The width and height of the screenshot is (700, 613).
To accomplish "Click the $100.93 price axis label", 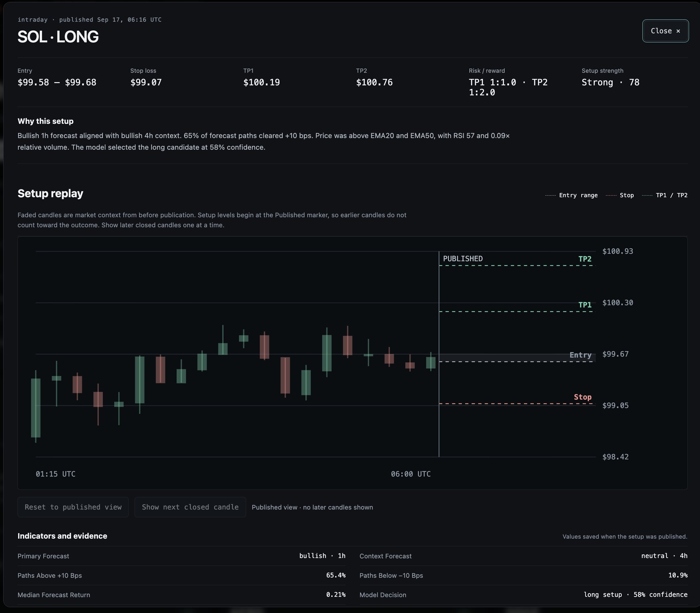I will (x=618, y=252).
